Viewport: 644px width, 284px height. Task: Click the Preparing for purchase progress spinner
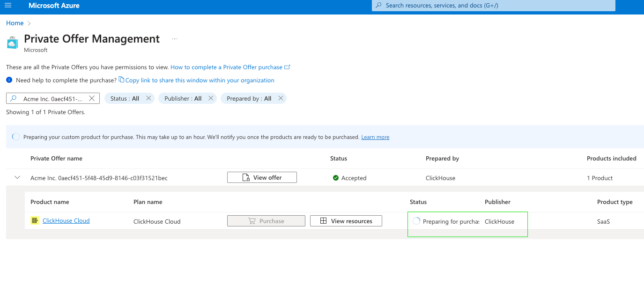416,221
